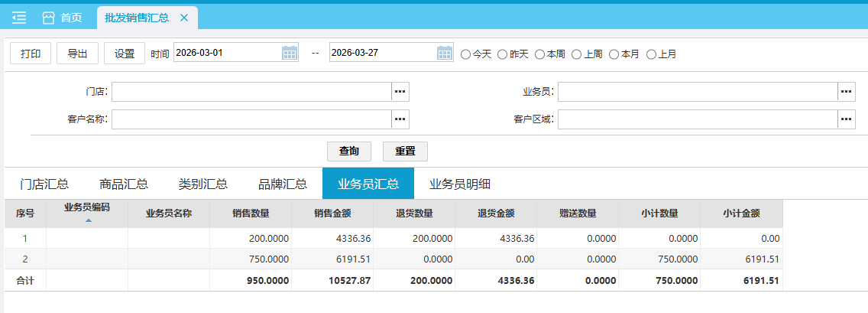The width and height of the screenshot is (868, 313).
Task: Open the 门店 lookup ellipsis button
Action: click(400, 92)
